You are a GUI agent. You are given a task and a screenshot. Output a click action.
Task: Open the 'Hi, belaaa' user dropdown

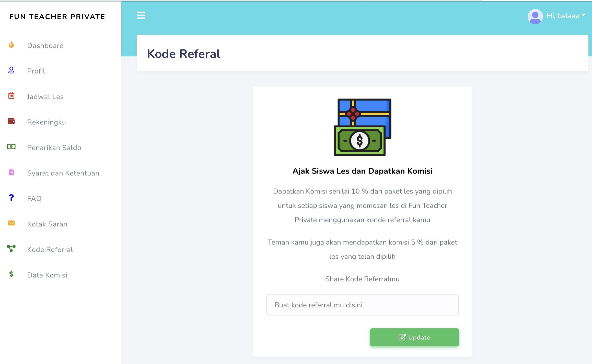click(566, 16)
